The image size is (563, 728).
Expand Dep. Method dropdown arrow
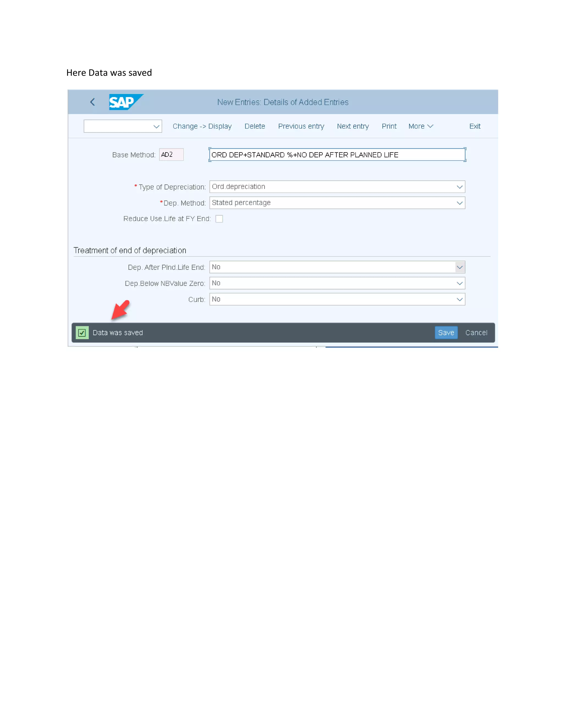(459, 203)
